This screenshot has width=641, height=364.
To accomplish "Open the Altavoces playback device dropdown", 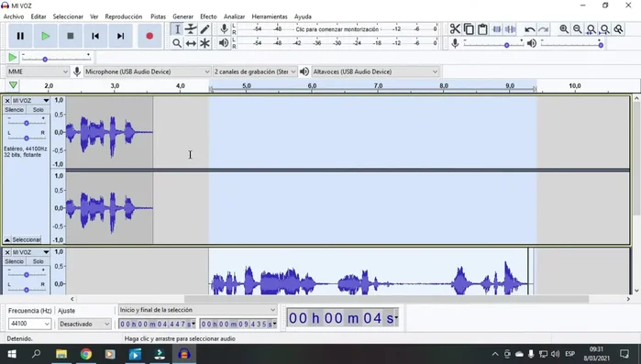I will [375, 72].
